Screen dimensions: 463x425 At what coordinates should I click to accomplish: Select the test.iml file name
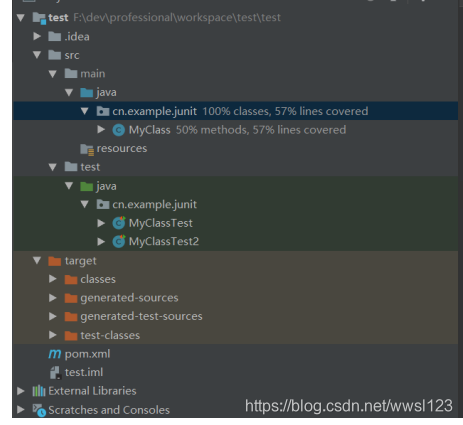coord(84,372)
